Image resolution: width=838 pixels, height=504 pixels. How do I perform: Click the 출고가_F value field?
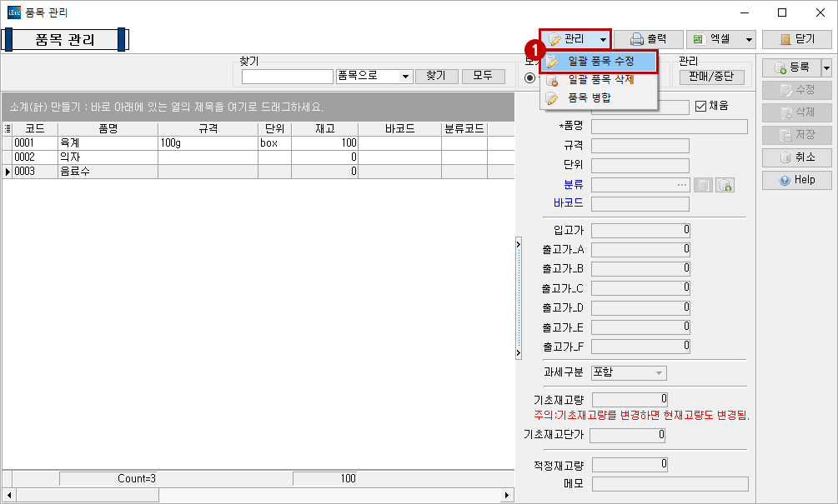pyautogui.click(x=640, y=347)
